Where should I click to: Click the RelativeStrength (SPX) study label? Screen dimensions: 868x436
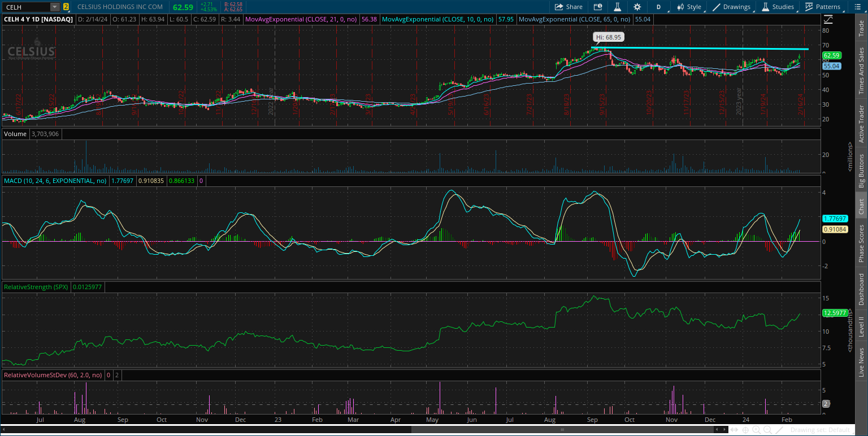36,287
